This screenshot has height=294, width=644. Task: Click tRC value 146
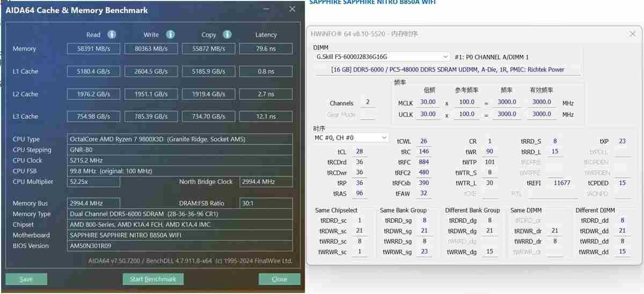point(423,152)
